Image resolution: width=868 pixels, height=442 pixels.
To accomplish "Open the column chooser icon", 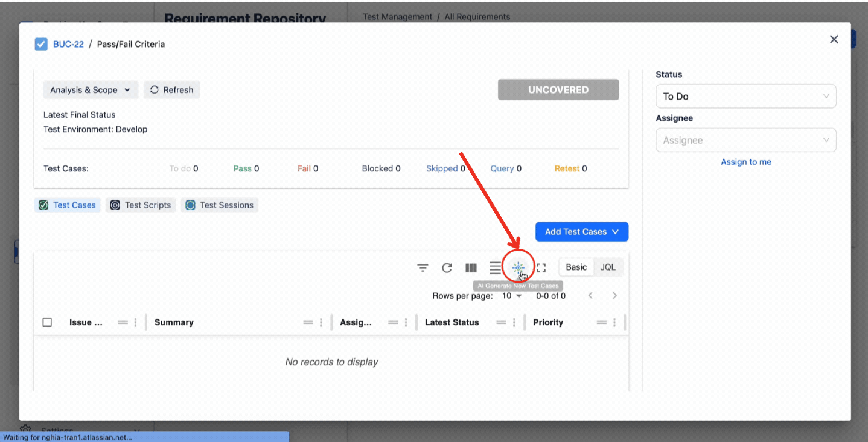I will [x=471, y=267].
